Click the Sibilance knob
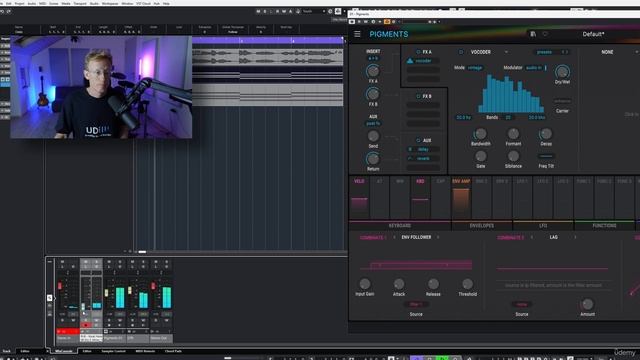Screen dimensions: 640x360 click(513, 156)
